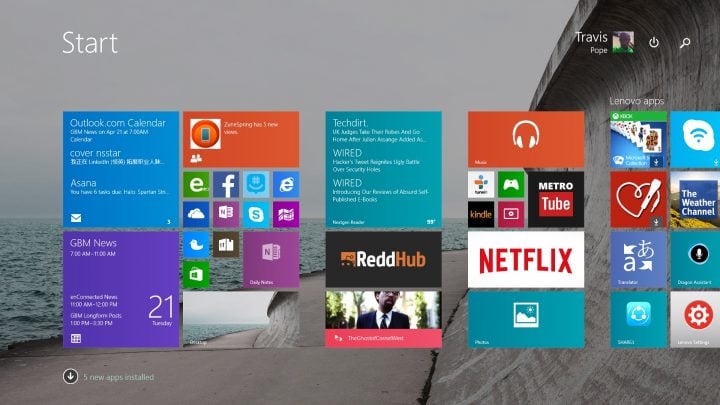Click "5 new apps installed" text
720x405 pixels.
point(118,377)
